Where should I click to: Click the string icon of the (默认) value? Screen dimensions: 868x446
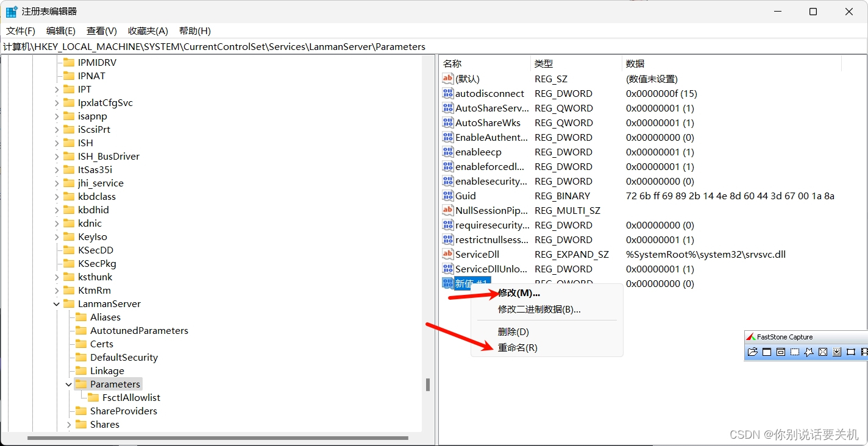[448, 79]
